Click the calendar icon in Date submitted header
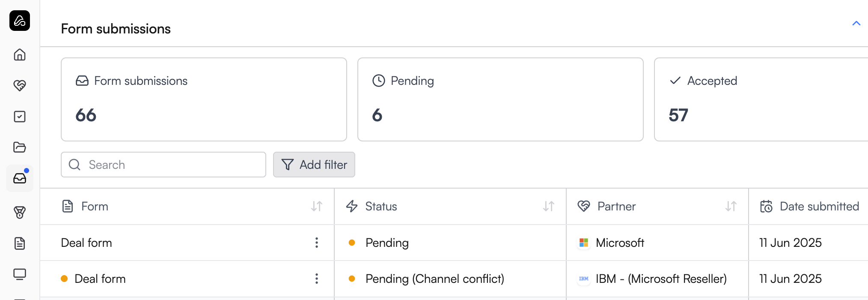The height and width of the screenshot is (300, 868). click(x=766, y=207)
